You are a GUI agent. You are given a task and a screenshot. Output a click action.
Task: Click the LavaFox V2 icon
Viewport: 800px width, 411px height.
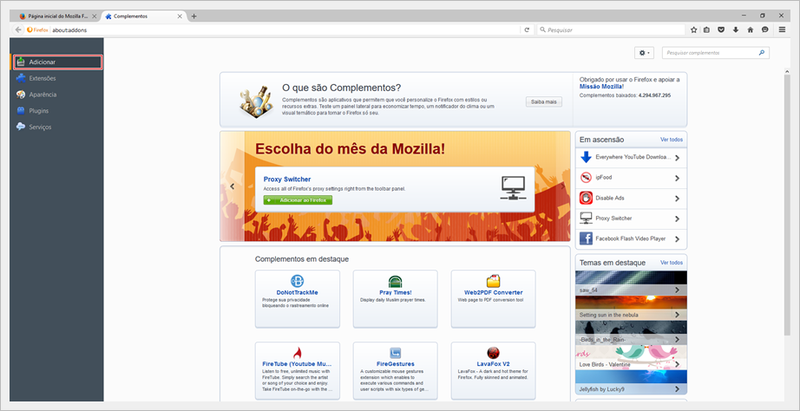coord(493,353)
